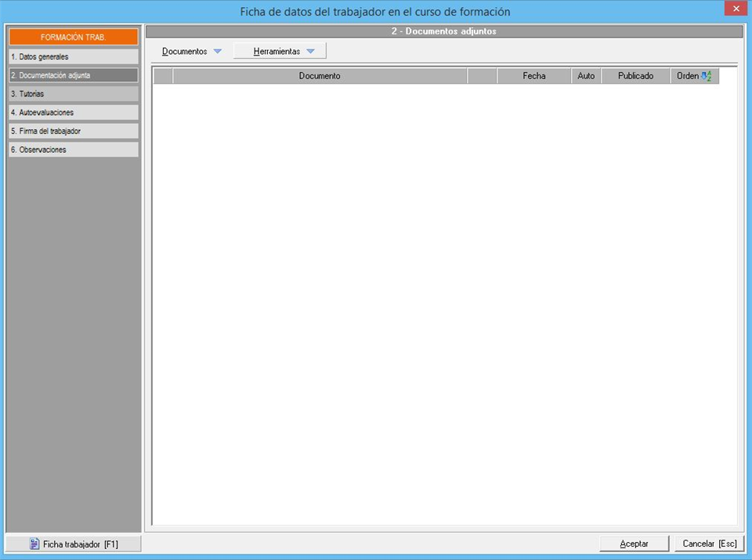Screen dimensions: 752x560
Task: Go to 1. Datos generales section
Action: [74, 56]
